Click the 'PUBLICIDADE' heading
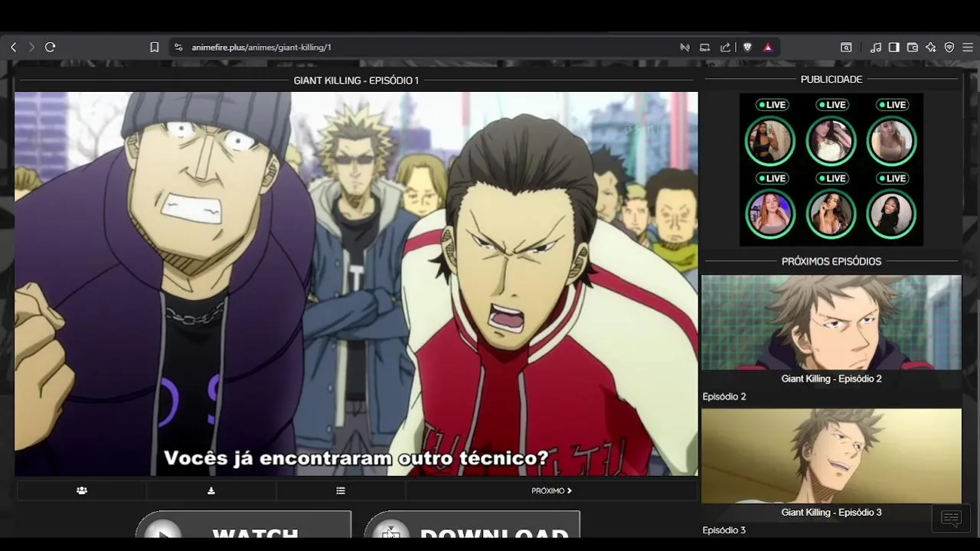This screenshot has height=551, width=980. [x=831, y=80]
